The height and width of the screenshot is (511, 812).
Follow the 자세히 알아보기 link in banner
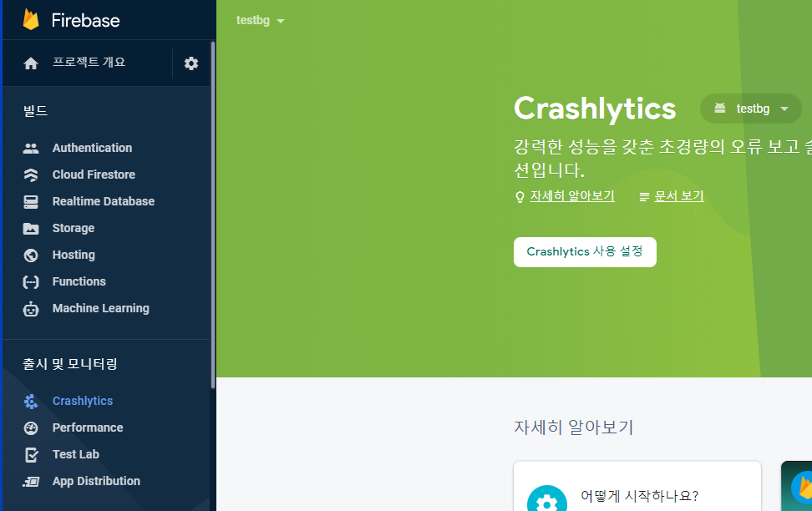click(x=571, y=196)
